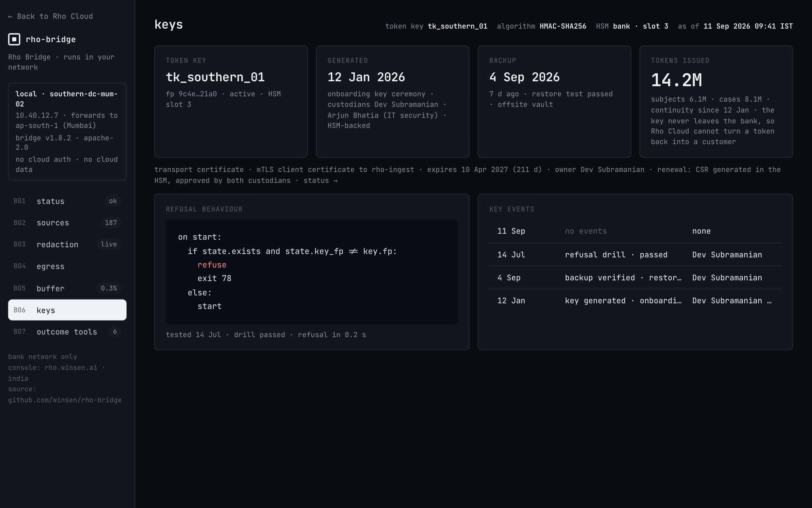
Task: Click the tk_southern_01 token key card heading
Action: point(215,77)
